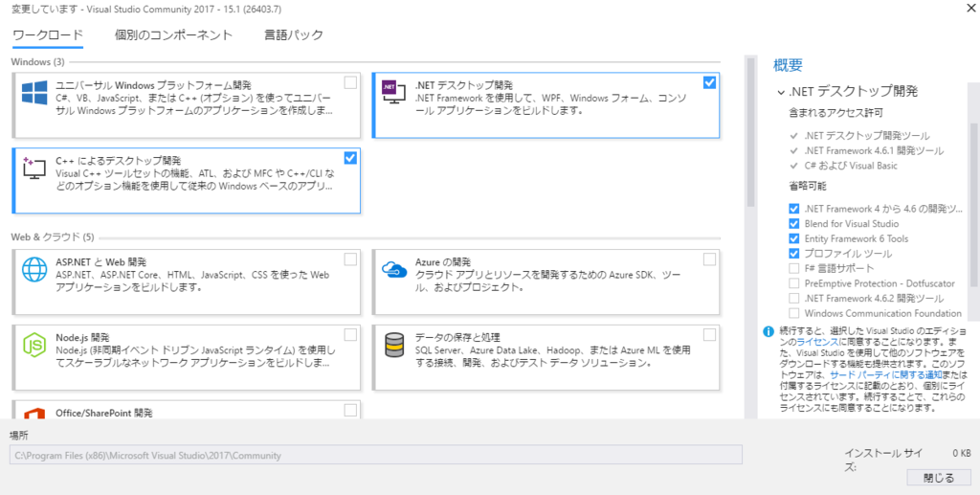
Task: Enable .NET Framework 4.6.2 開発ツール option
Action: coord(793,298)
